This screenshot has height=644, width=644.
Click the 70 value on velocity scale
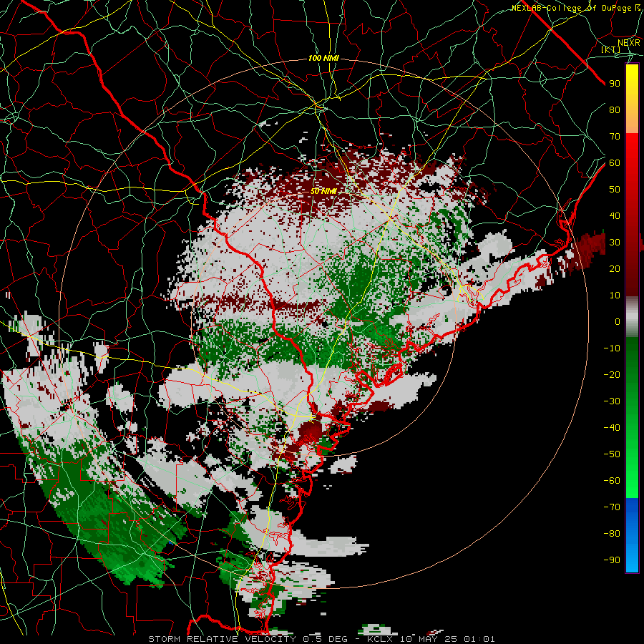coord(615,137)
